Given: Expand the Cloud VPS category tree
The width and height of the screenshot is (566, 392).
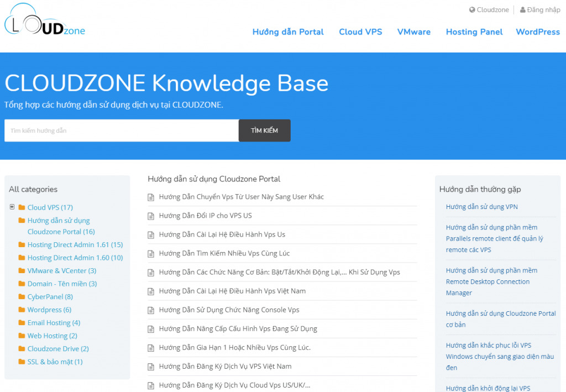Looking at the screenshot, I should click(x=12, y=207).
